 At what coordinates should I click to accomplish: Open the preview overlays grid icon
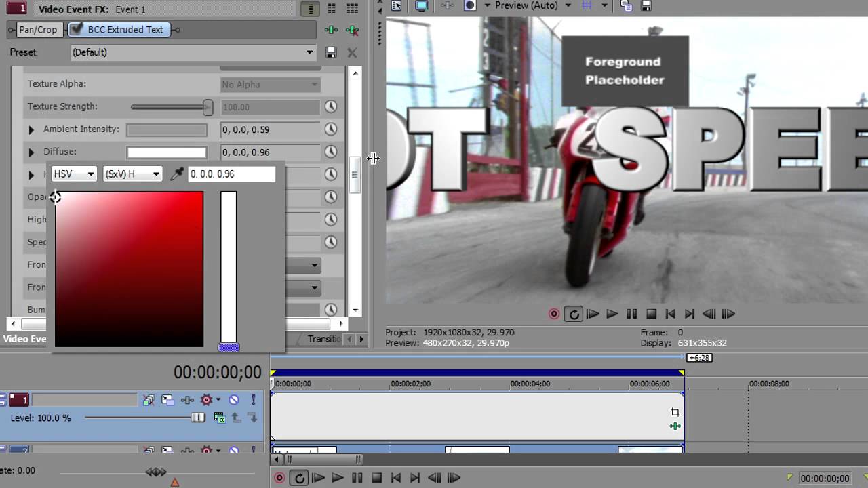587,5
